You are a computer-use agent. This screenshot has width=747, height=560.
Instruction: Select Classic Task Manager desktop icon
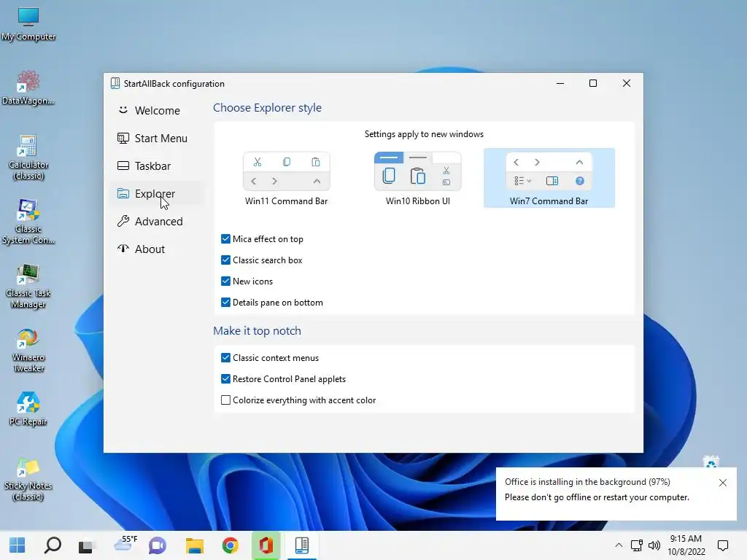pos(28,286)
